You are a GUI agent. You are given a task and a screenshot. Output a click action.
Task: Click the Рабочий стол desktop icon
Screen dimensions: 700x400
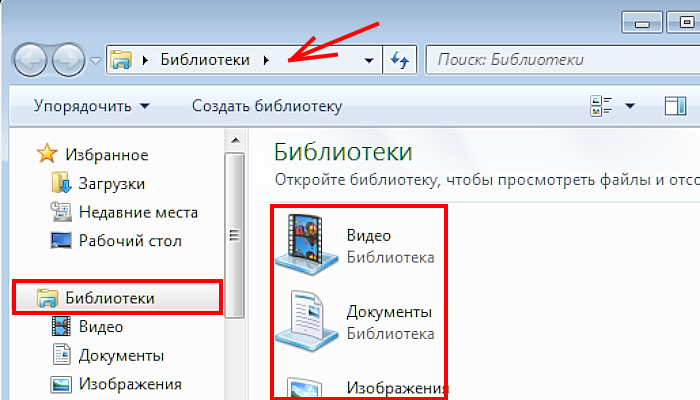(x=61, y=240)
